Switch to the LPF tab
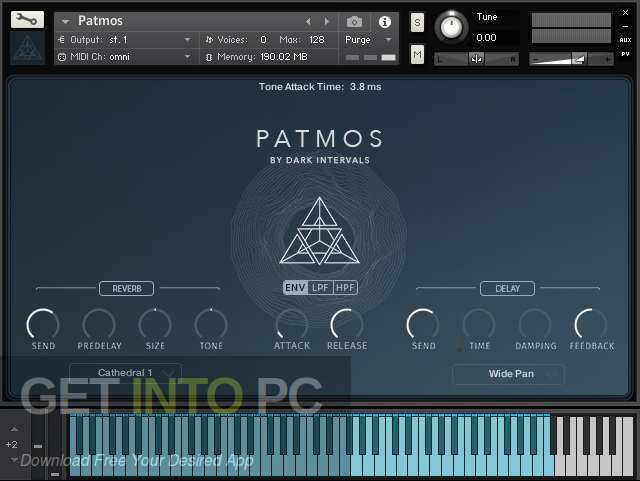The height and width of the screenshot is (481, 640). 320,287
